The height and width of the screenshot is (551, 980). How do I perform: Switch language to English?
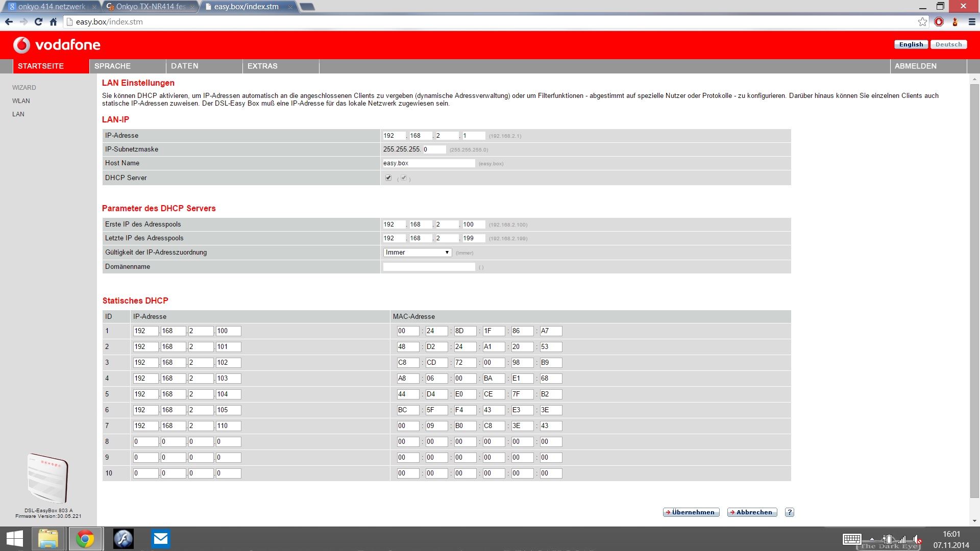point(911,44)
